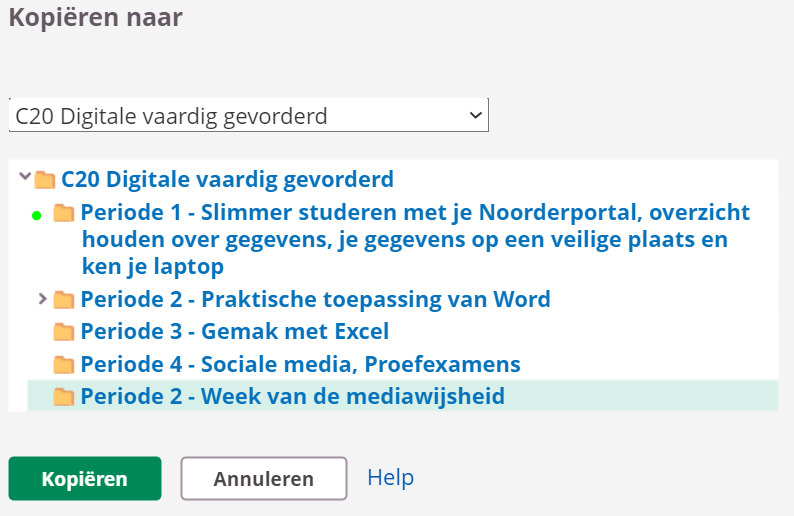Click the Periode 1 folder icon
The width and height of the screenshot is (794, 516).
(64, 212)
